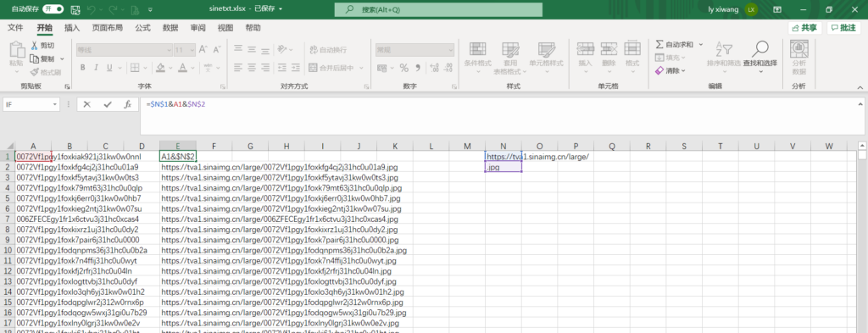This screenshot has height=333, width=868.
Task: Switch to the Data (数据) tab
Action: 170,28
